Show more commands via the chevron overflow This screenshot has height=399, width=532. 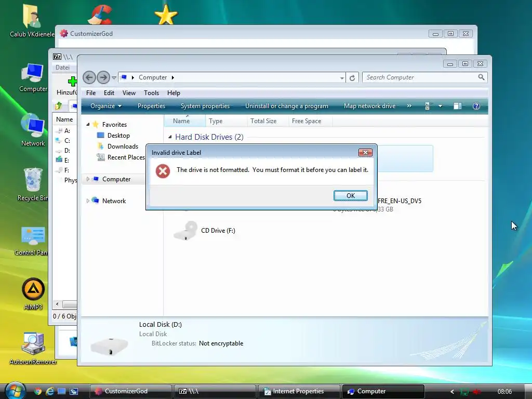[409, 106]
